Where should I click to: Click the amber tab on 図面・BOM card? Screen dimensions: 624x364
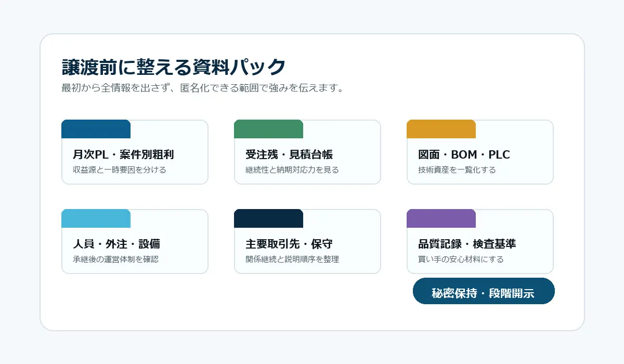441,129
